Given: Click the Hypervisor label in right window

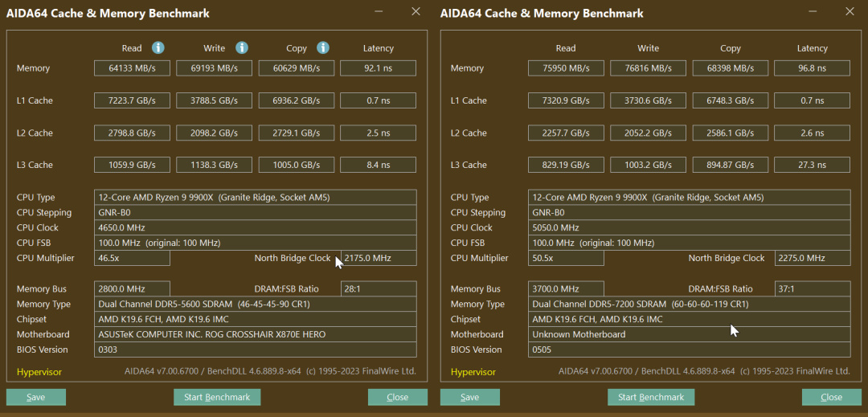Looking at the screenshot, I should click(x=473, y=372).
